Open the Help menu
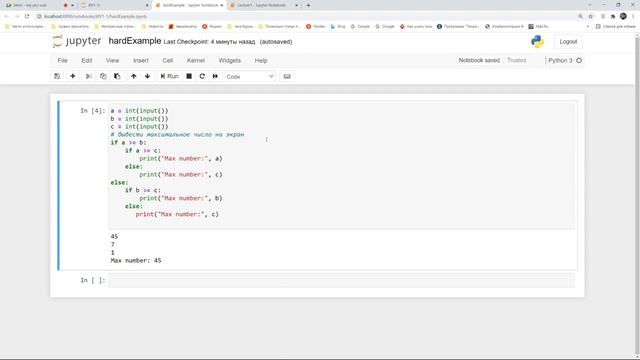The width and height of the screenshot is (640, 360). click(261, 60)
